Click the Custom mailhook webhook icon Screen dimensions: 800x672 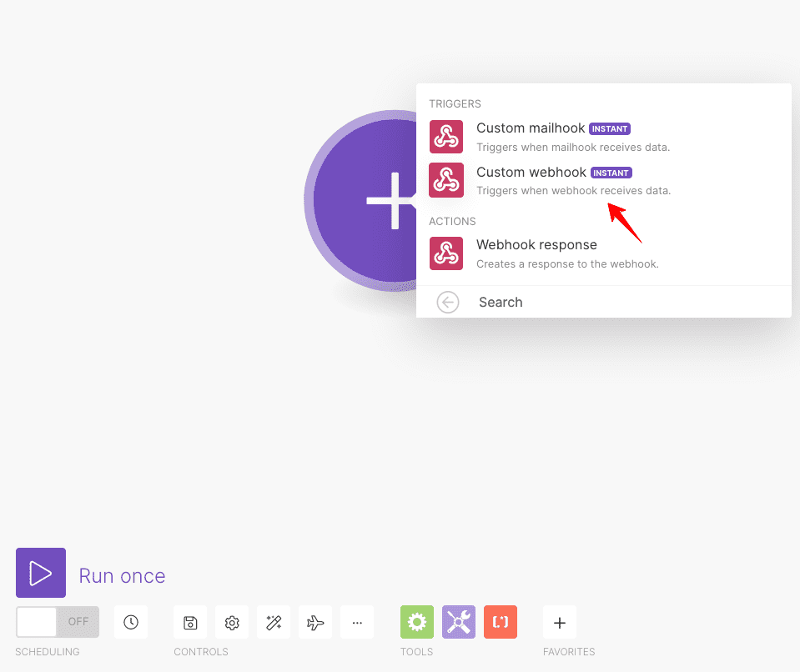[446, 137]
